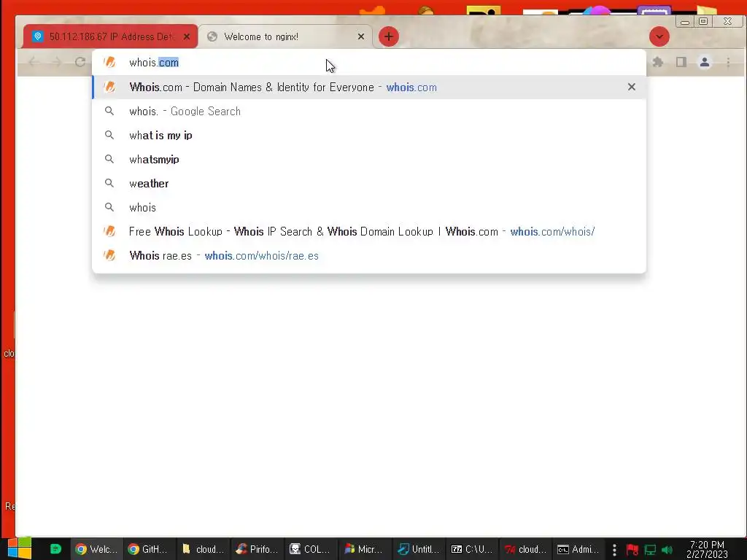This screenshot has width=747, height=560.
Task: Open the red 'cloud...' taskbar item
Action: (527, 549)
